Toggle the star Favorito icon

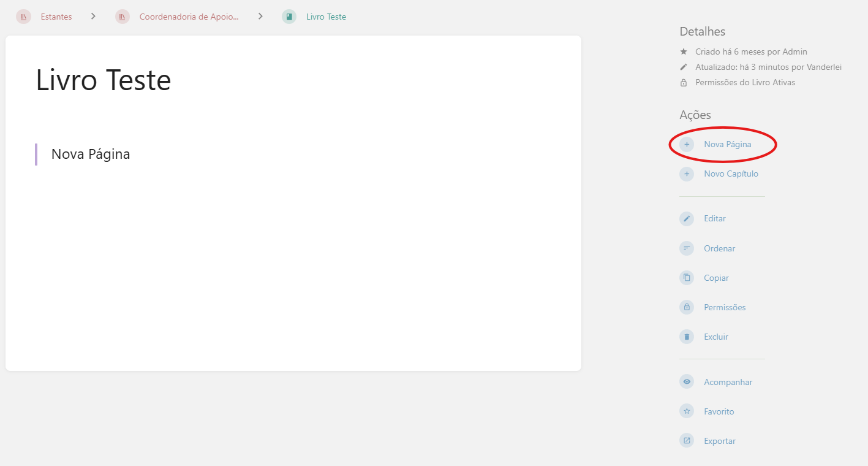point(687,411)
